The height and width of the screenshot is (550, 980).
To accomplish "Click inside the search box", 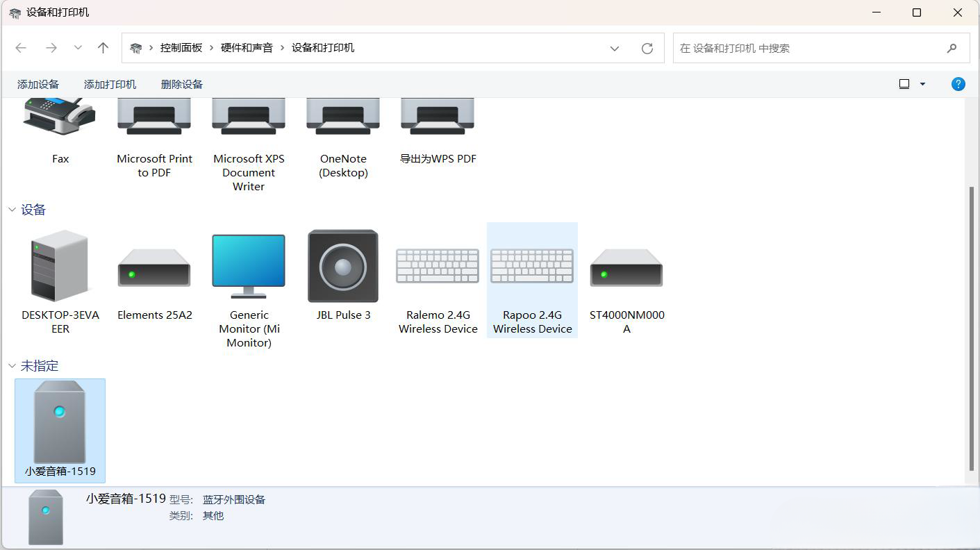I will pyautogui.click(x=799, y=48).
